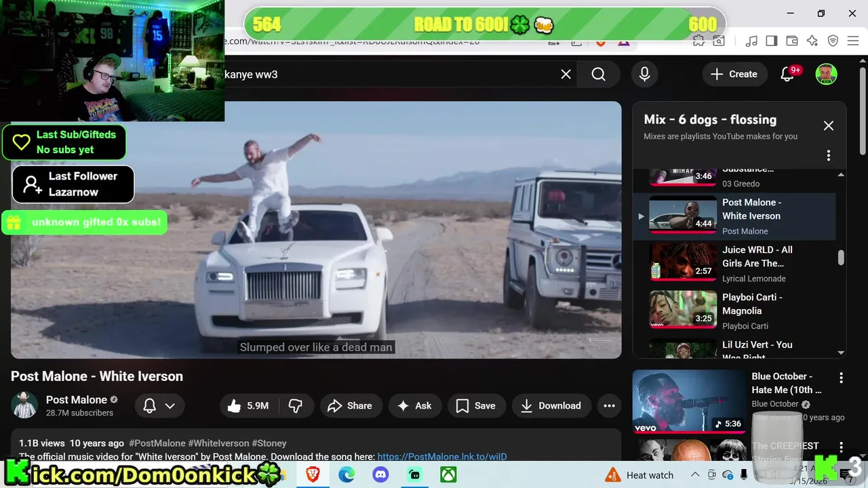Screen dimensions: 868x488
Task: Like the Post Malone video
Action: pos(248,406)
